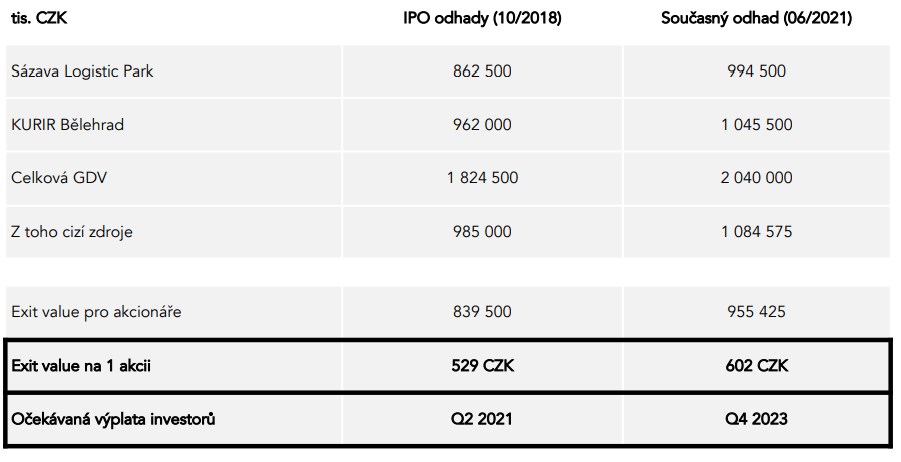Select the 1 084 575 value cell
This screenshot has width=901, height=462.
[757, 232]
